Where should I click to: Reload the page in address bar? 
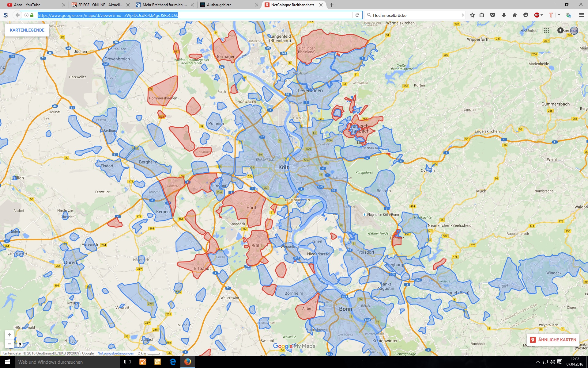pos(357,15)
